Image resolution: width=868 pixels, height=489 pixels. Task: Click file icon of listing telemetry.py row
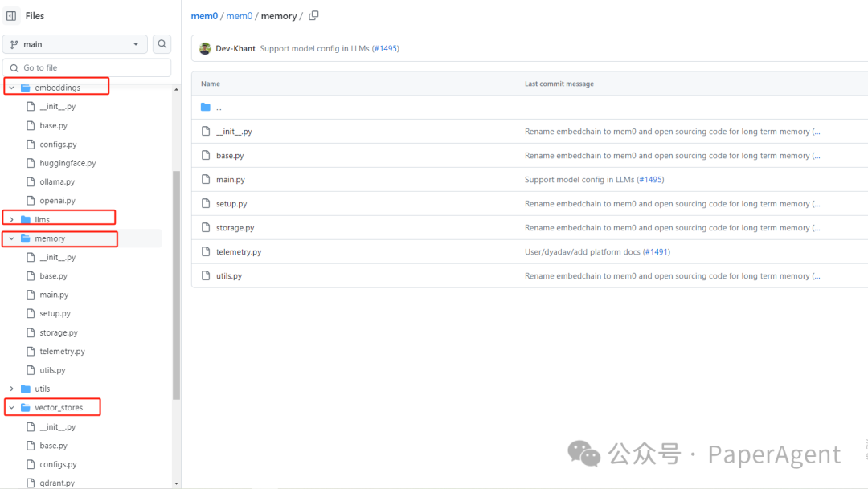[206, 251]
